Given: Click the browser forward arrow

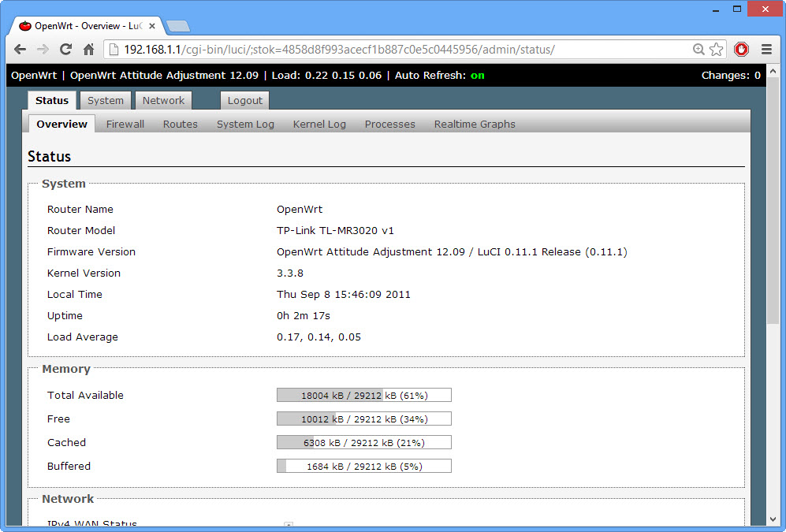Looking at the screenshot, I should click(43, 49).
